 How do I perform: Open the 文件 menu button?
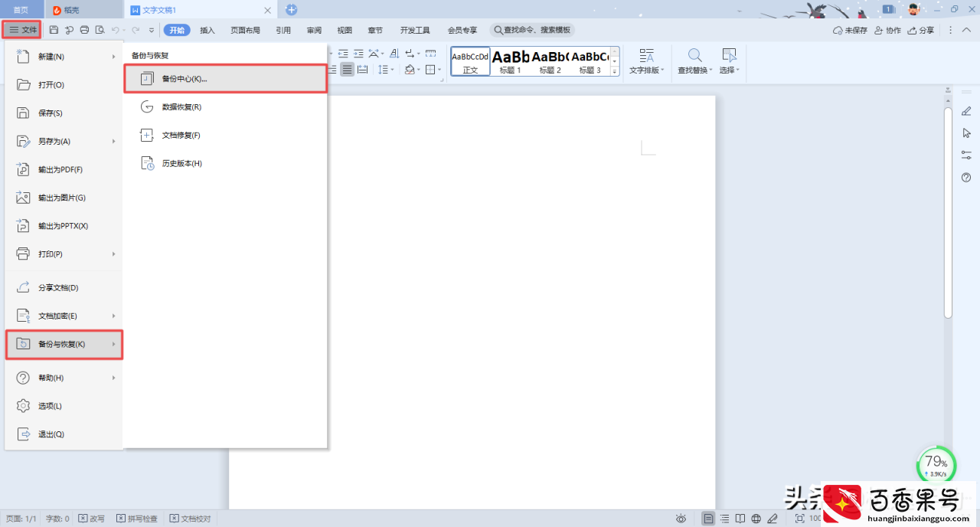point(21,29)
